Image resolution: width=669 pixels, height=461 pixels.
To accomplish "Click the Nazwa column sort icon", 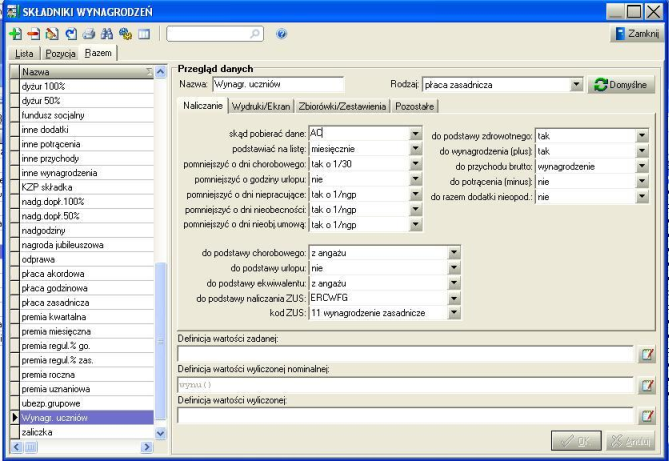I will click(x=149, y=72).
